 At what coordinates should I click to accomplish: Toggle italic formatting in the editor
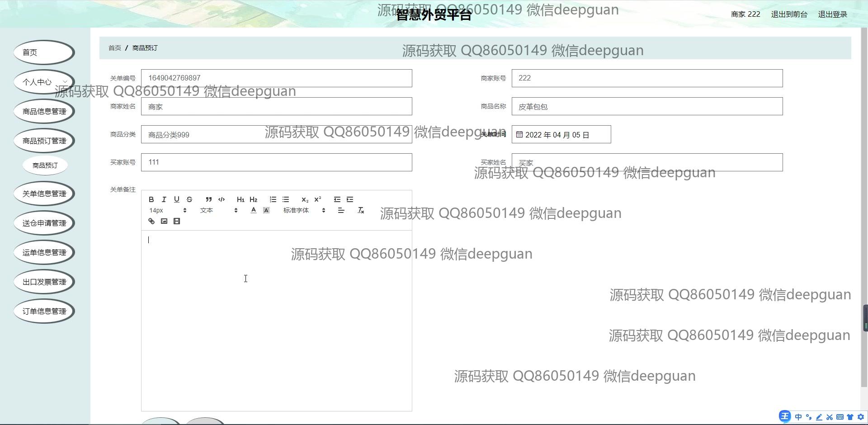[x=164, y=199]
